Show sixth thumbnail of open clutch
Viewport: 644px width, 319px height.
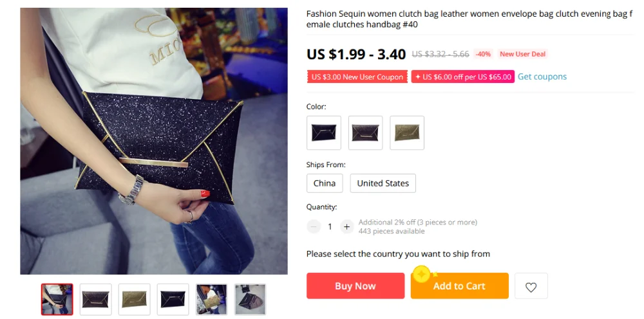coord(250,299)
